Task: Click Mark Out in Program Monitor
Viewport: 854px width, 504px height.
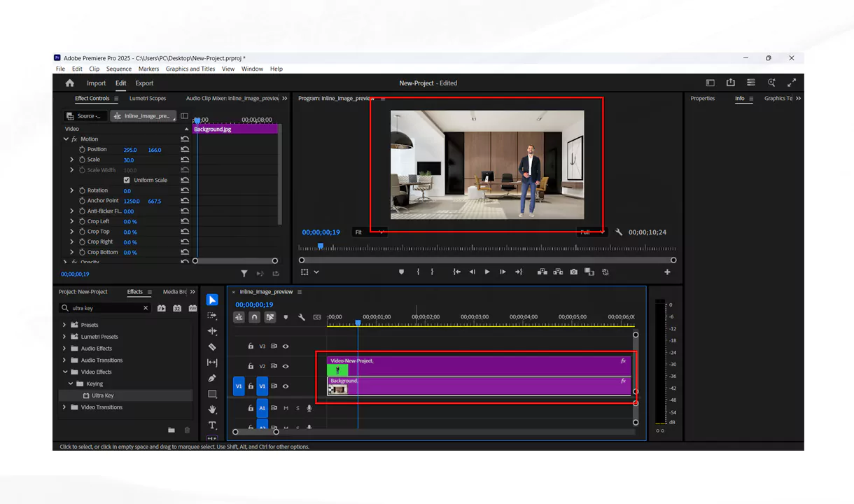Action: (x=432, y=272)
